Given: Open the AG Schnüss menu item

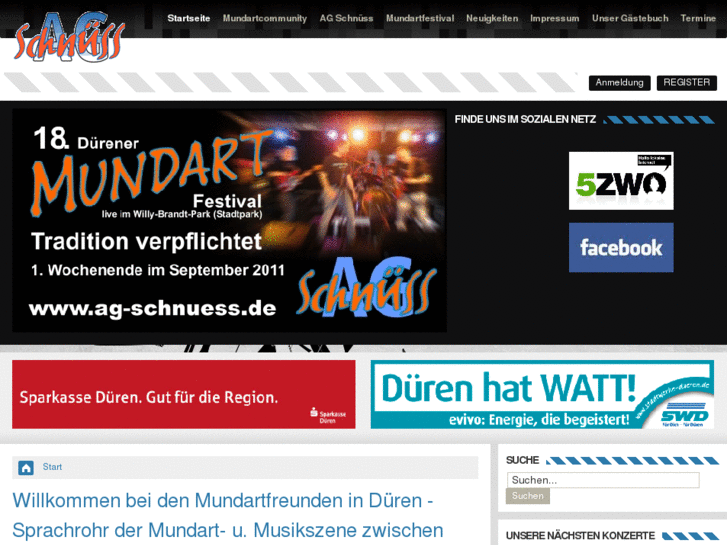Looking at the screenshot, I should pos(346,19).
